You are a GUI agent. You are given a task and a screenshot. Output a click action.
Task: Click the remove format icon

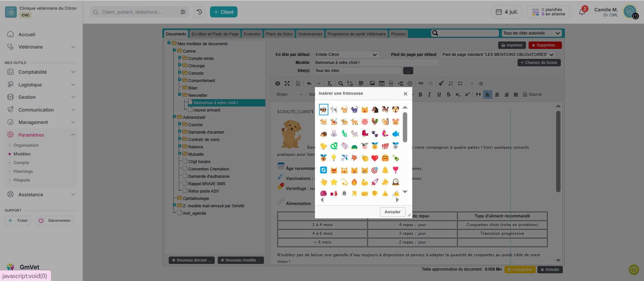[x=330, y=83]
